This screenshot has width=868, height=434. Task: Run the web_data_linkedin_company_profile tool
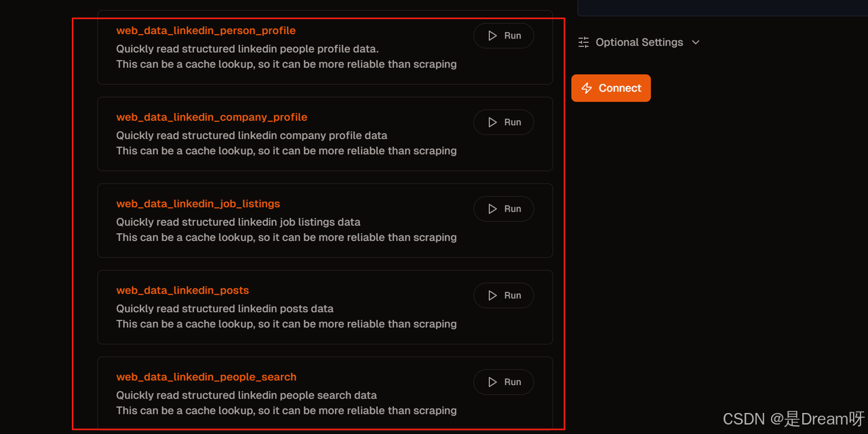504,123
